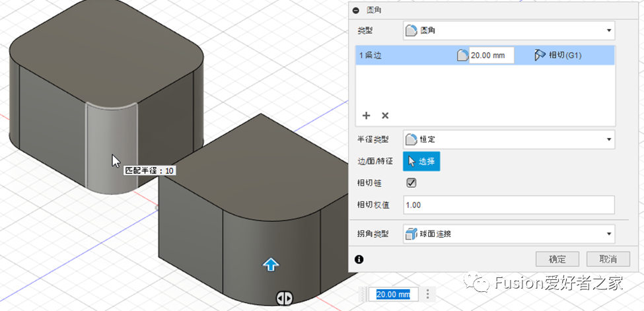Click the radius icon in edge row
The width and height of the screenshot is (644, 311).
click(462, 55)
